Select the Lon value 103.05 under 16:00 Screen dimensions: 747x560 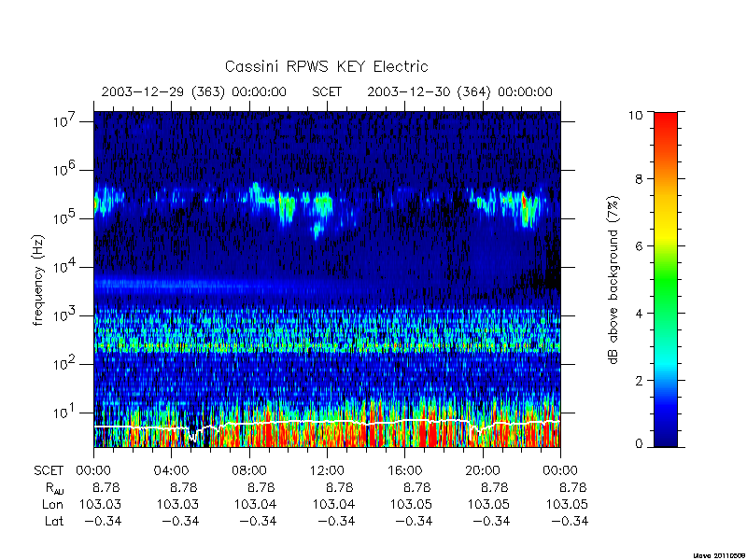click(411, 504)
